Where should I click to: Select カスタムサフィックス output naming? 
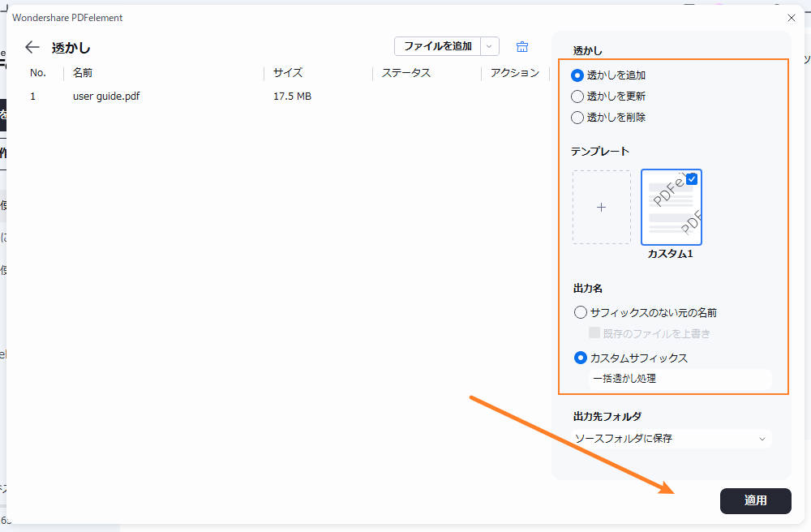(x=581, y=358)
